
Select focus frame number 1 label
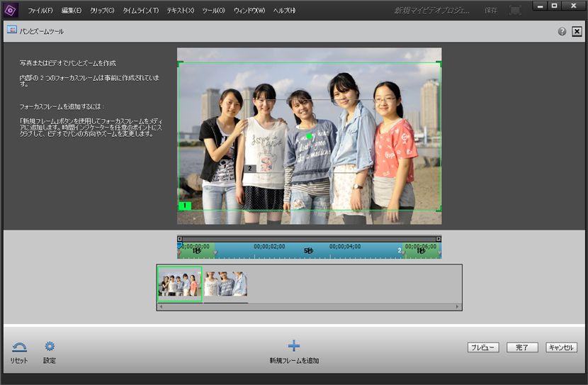[185, 206]
